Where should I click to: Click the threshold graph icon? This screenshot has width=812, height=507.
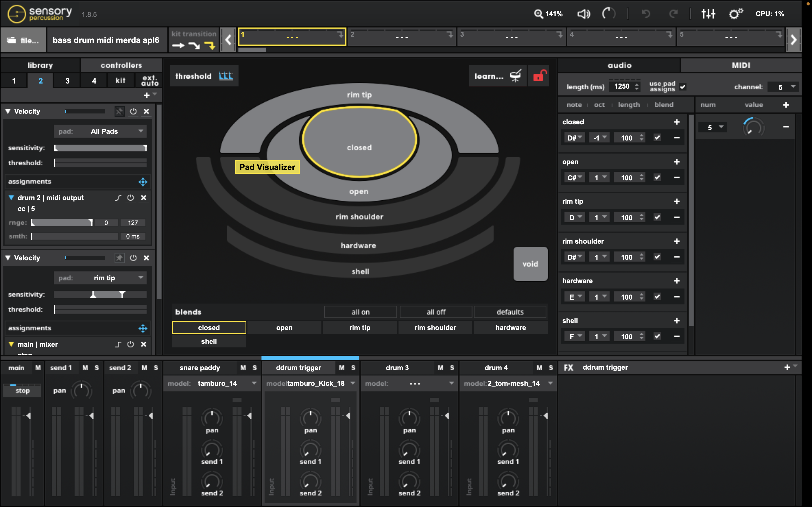point(226,76)
